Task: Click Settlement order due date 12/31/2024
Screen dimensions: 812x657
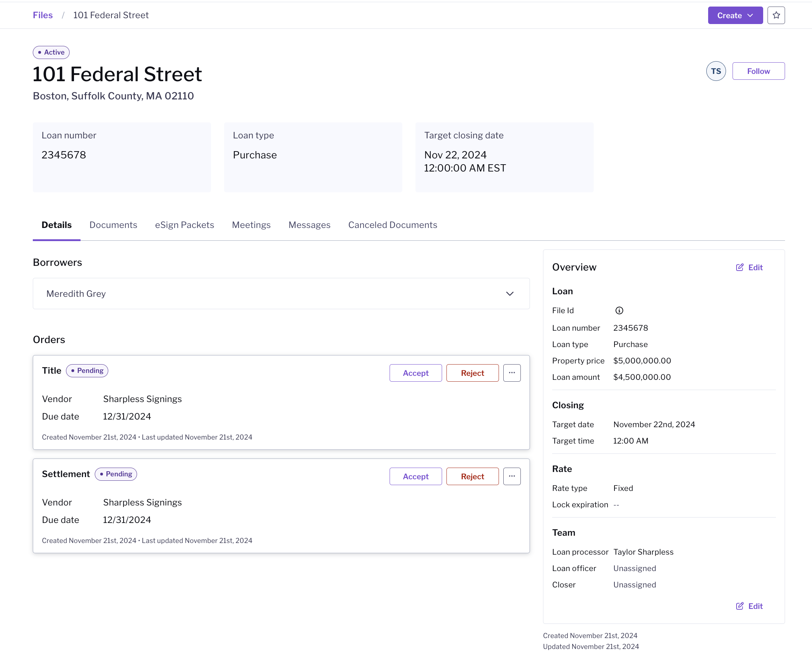Action: coord(127,520)
